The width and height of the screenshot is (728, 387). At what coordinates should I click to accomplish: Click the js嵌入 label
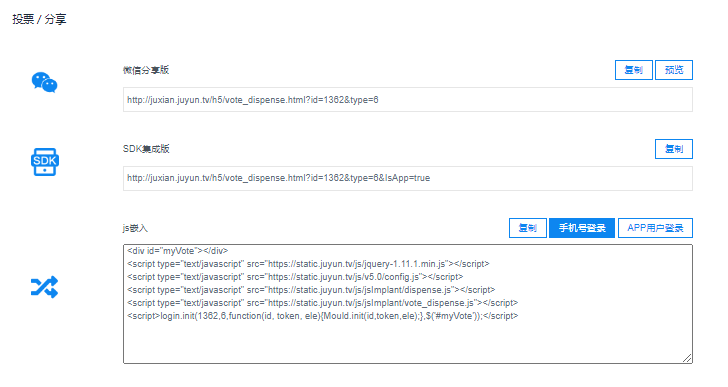coord(135,228)
